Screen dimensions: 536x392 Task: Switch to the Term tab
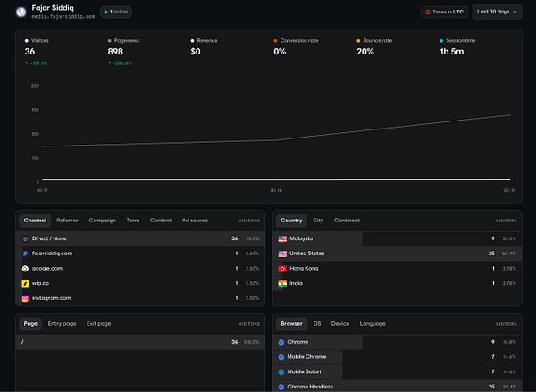(x=133, y=221)
